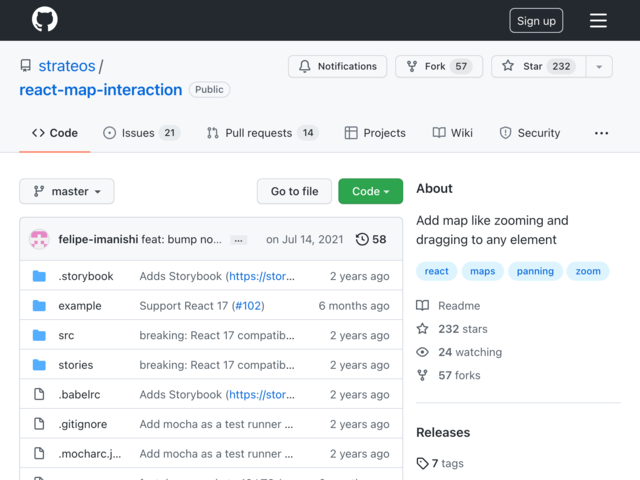The width and height of the screenshot is (640, 480).
Task: Open the GitHub homepage logo
Action: tap(44, 20)
